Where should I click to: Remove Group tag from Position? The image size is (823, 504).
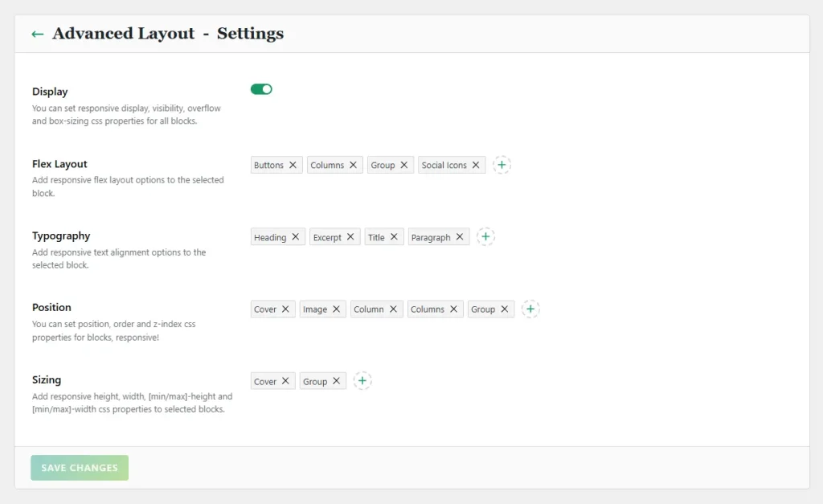(505, 309)
